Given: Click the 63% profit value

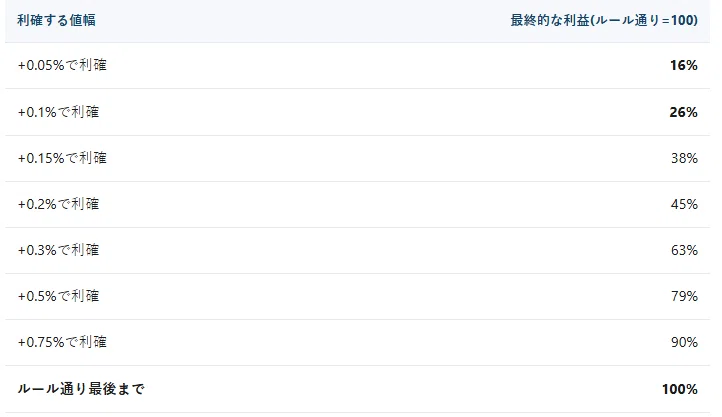Looking at the screenshot, I should click(x=684, y=250).
